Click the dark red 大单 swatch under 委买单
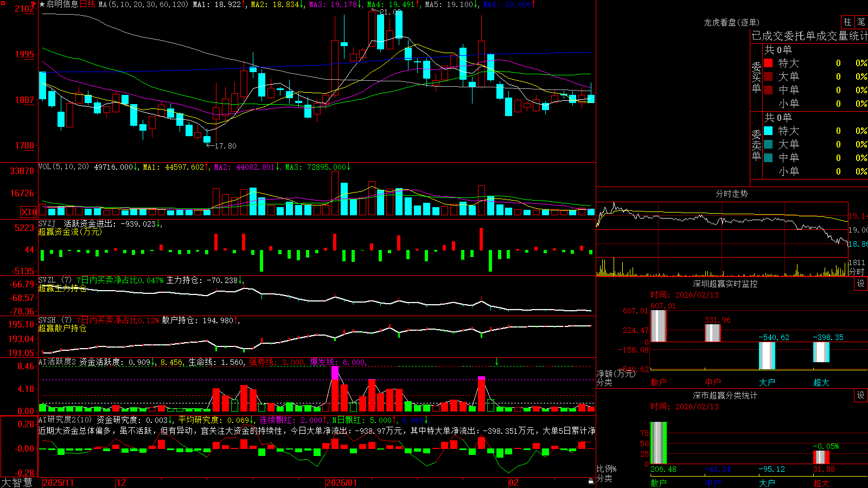The height and width of the screenshot is (488, 868). pyautogui.click(x=768, y=76)
